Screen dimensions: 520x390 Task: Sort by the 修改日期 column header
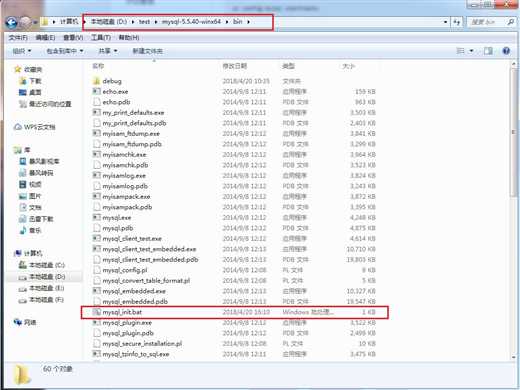tap(235, 66)
